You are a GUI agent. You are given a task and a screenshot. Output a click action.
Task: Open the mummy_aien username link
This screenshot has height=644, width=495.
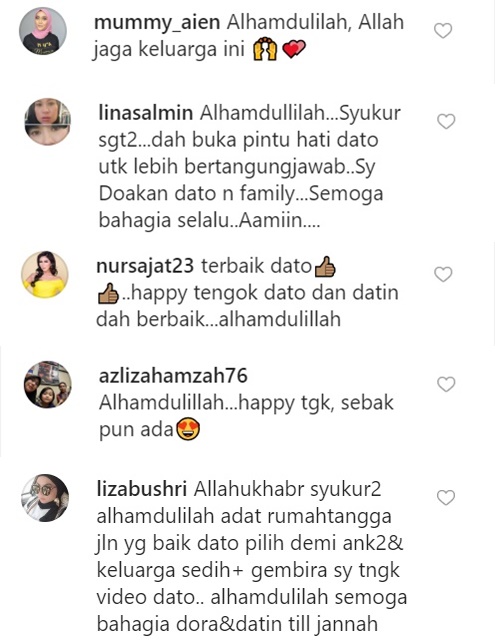(157, 23)
